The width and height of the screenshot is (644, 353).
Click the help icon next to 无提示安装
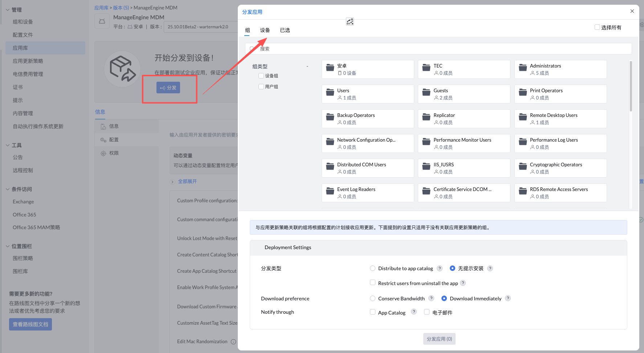[x=490, y=268]
